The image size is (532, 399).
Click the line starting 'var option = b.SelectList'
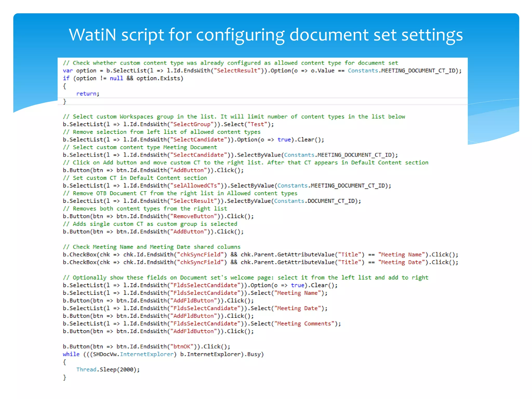[262, 71]
